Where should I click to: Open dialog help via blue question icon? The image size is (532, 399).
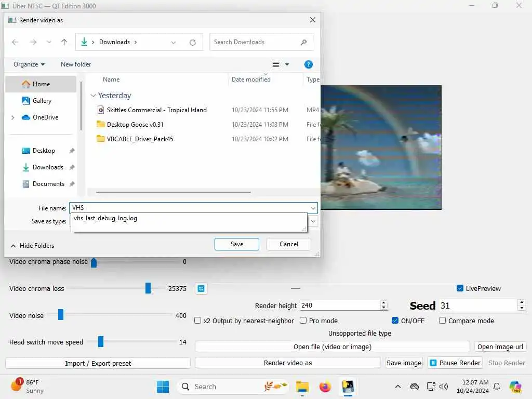click(x=309, y=64)
